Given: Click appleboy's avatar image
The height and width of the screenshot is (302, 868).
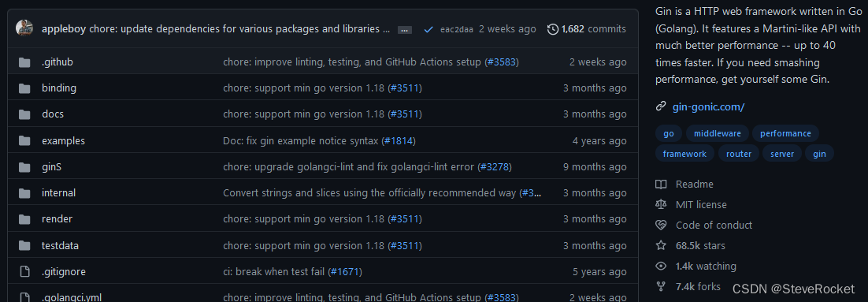Looking at the screenshot, I should [24, 29].
